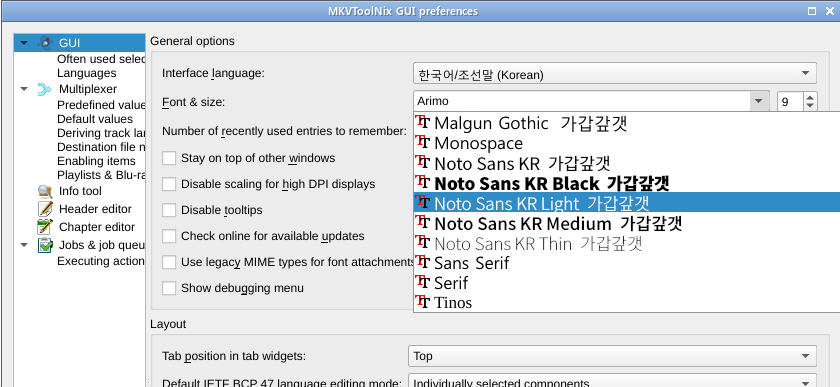
Task: Click the font icon beside Tinos
Action: tap(423, 302)
